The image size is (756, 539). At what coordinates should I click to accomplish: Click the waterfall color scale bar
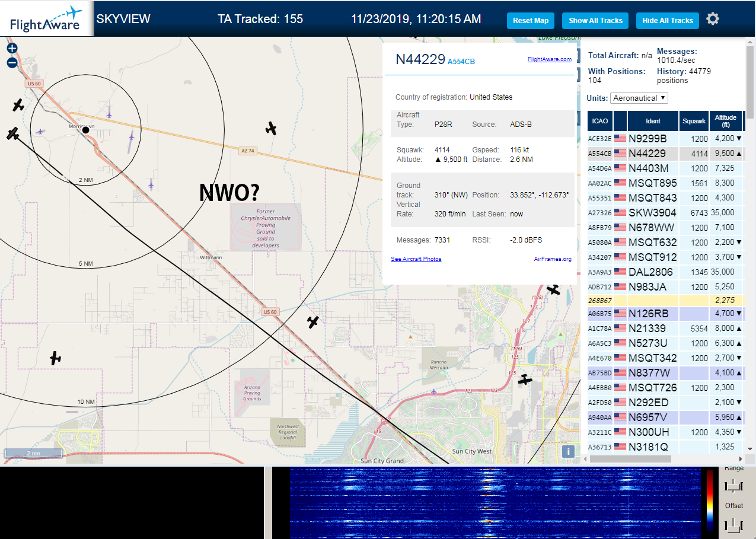click(x=709, y=500)
